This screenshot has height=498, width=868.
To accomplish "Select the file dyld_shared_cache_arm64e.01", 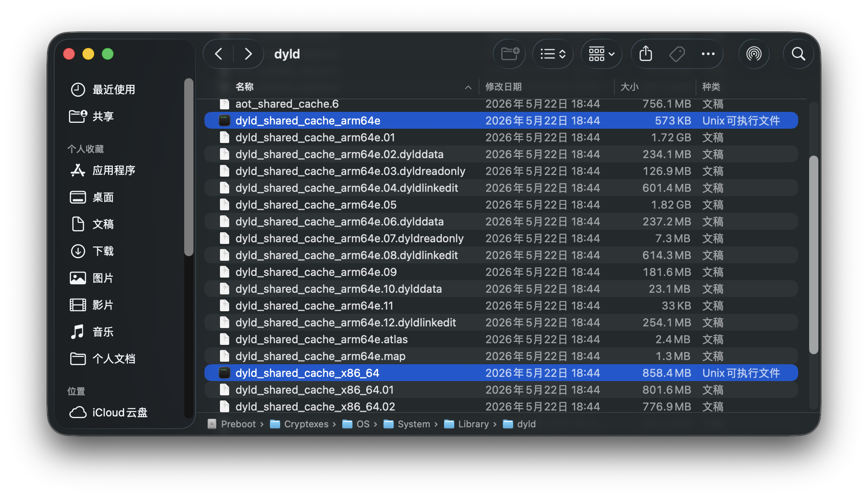I will 501,138.
